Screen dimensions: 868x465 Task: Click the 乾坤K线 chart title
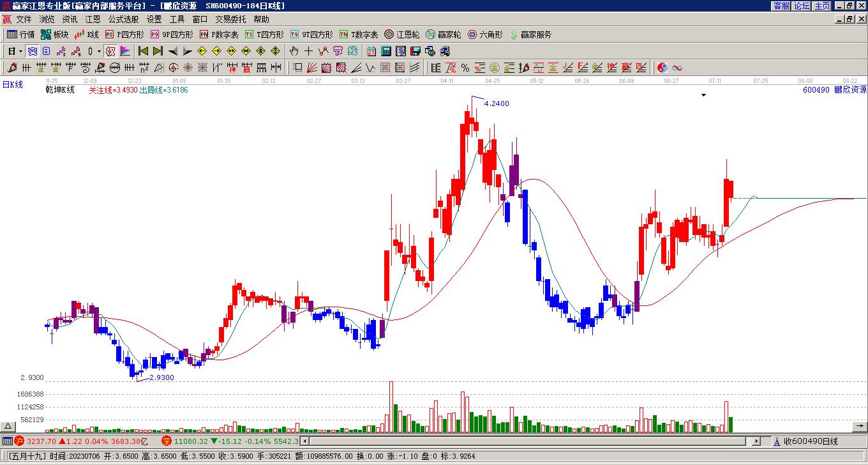(x=60, y=90)
